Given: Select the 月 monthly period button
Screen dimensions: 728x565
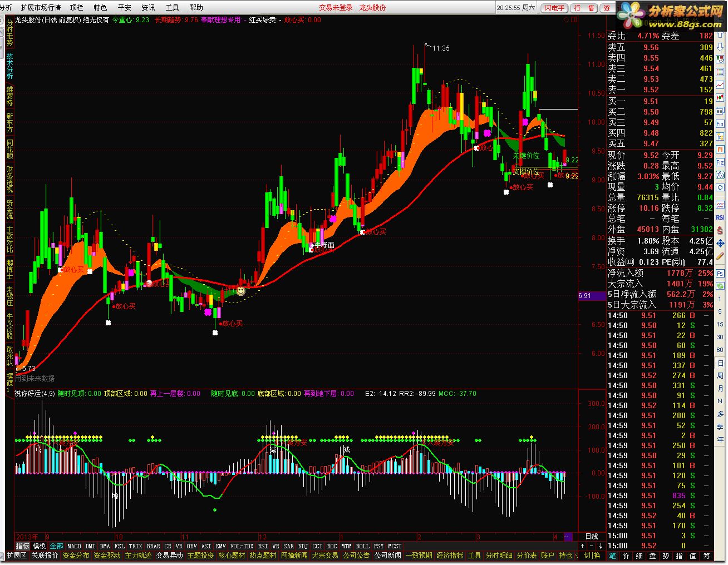Looking at the screenshot, I should 720,388.
